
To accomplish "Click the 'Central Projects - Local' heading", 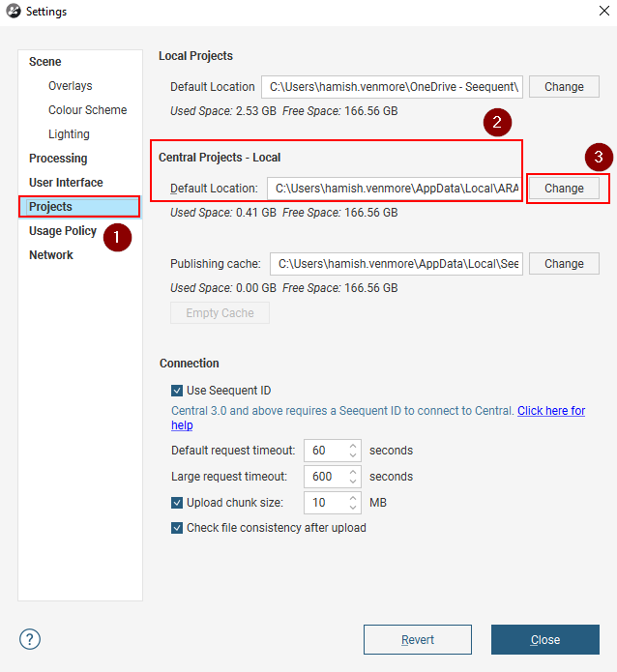I will click(220, 158).
